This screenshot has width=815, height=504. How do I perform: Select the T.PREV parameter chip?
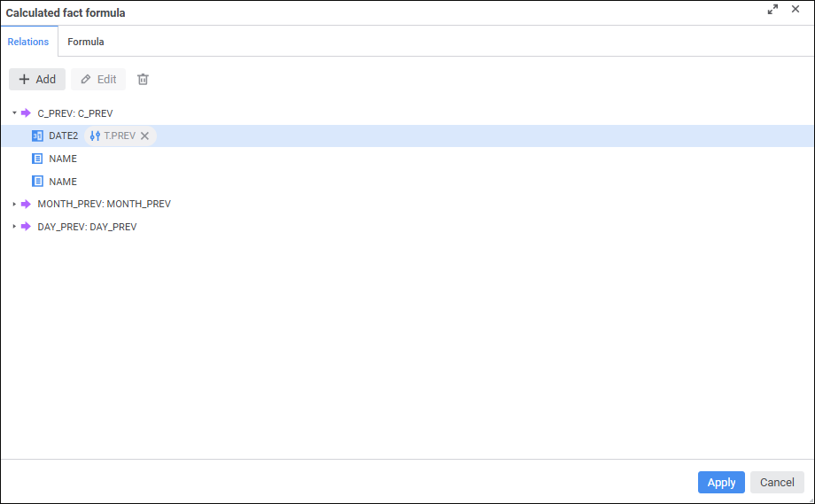119,136
